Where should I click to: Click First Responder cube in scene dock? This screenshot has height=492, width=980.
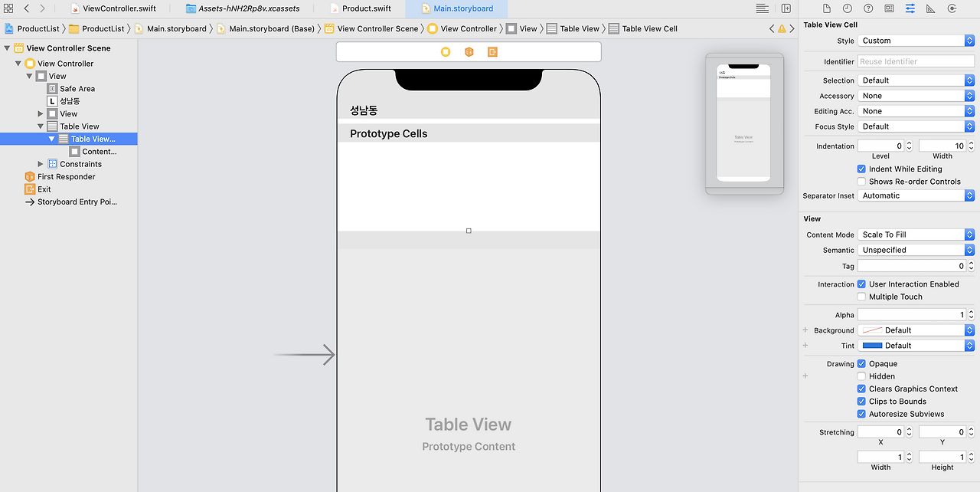click(469, 51)
